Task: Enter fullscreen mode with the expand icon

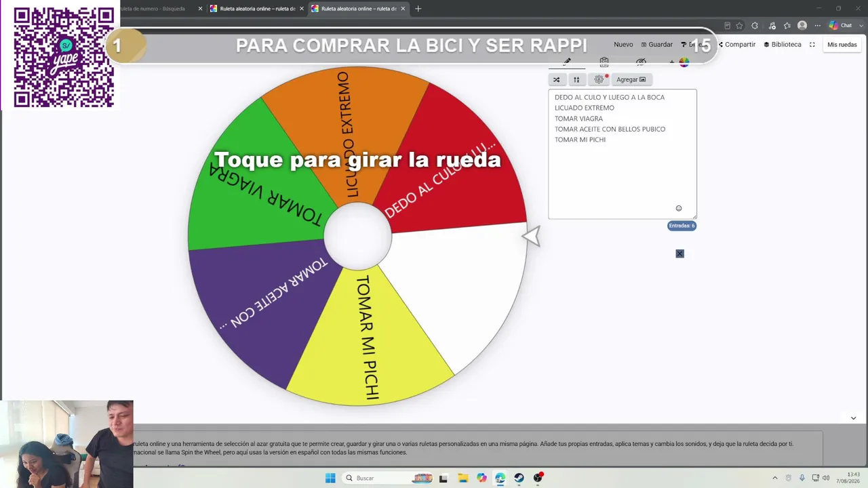Action: click(x=812, y=45)
